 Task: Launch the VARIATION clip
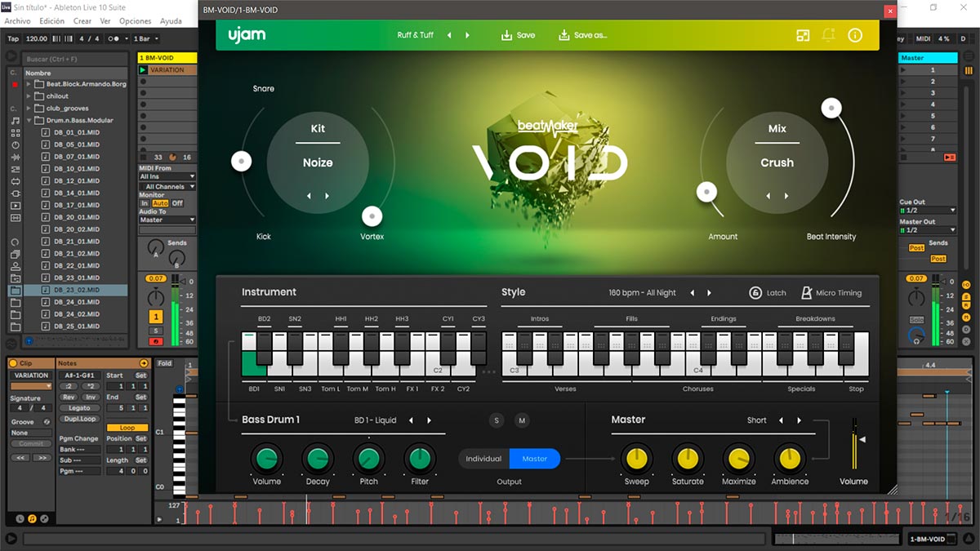coord(143,70)
